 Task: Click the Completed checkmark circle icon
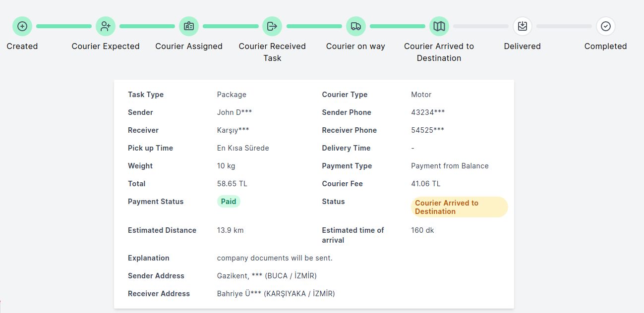point(605,26)
